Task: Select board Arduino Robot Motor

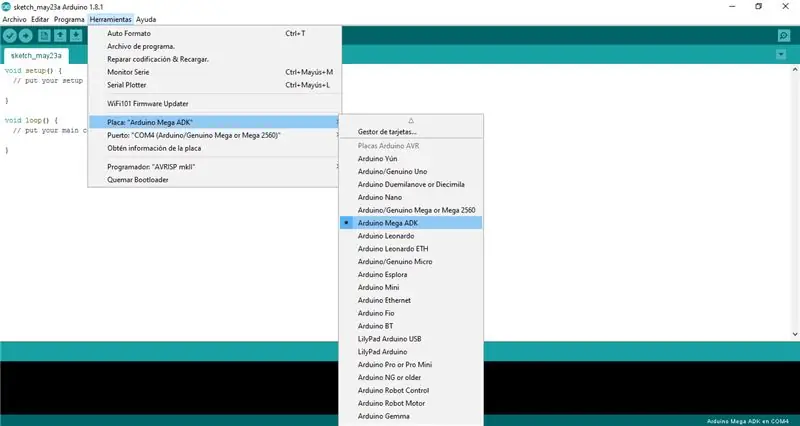Action: tap(411, 403)
